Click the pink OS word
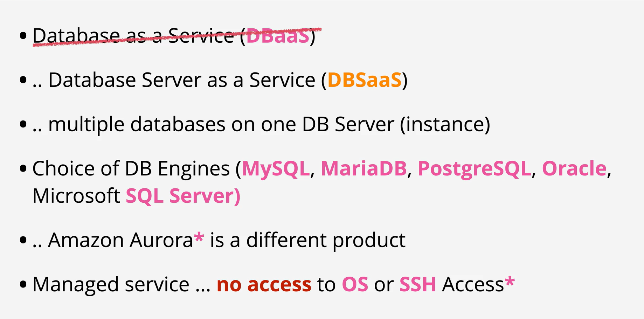 (355, 284)
